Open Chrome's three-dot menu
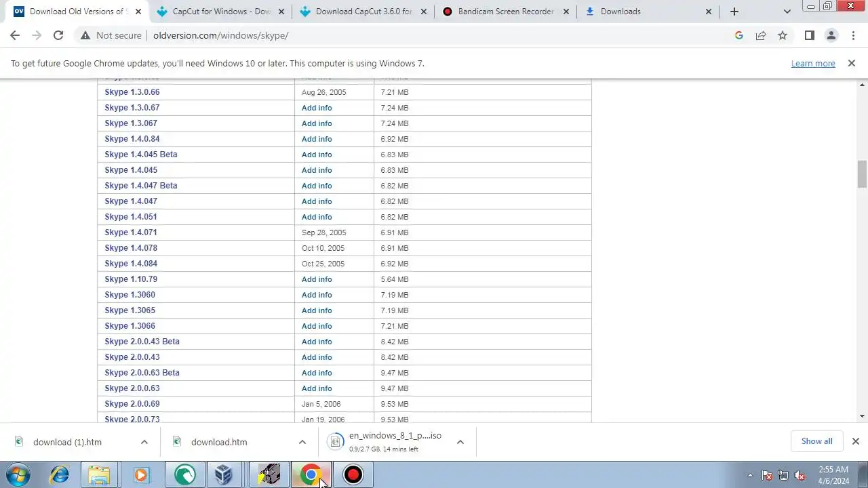This screenshot has width=868, height=488. (852, 35)
